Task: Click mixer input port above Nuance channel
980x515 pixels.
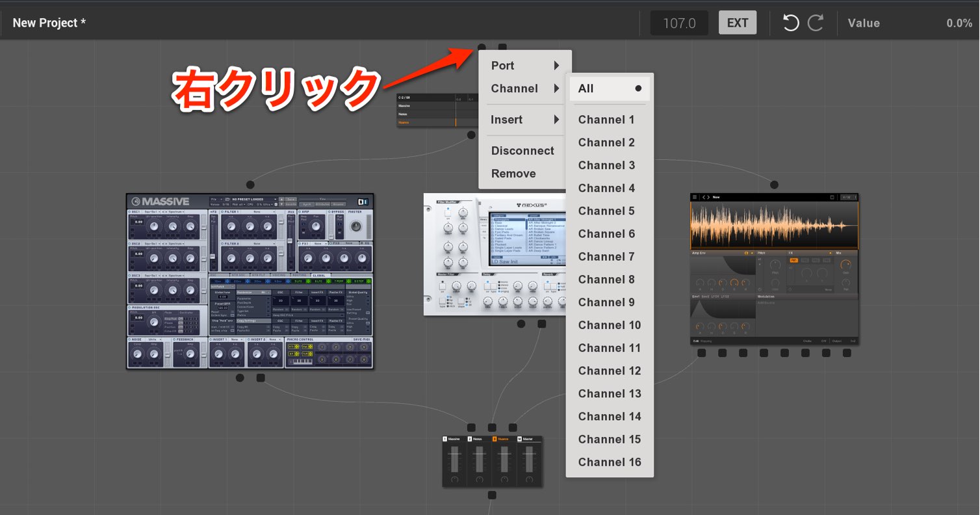Action: click(x=513, y=427)
